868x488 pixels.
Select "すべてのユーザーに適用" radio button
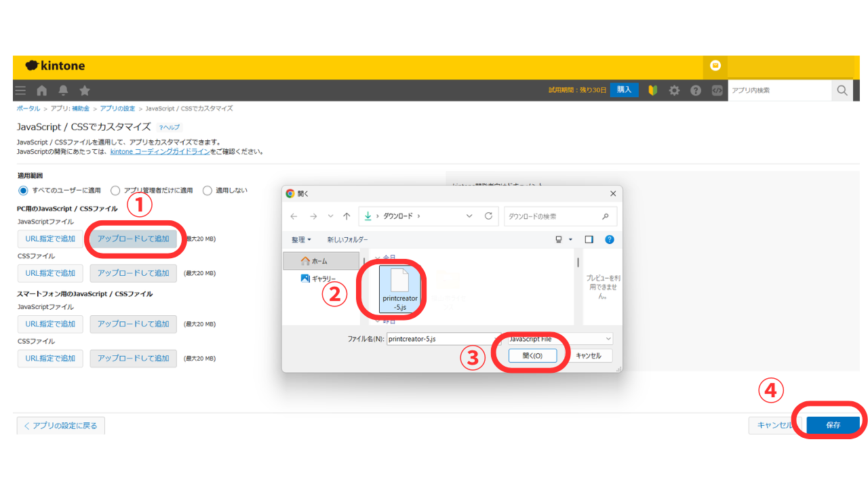pos(24,190)
